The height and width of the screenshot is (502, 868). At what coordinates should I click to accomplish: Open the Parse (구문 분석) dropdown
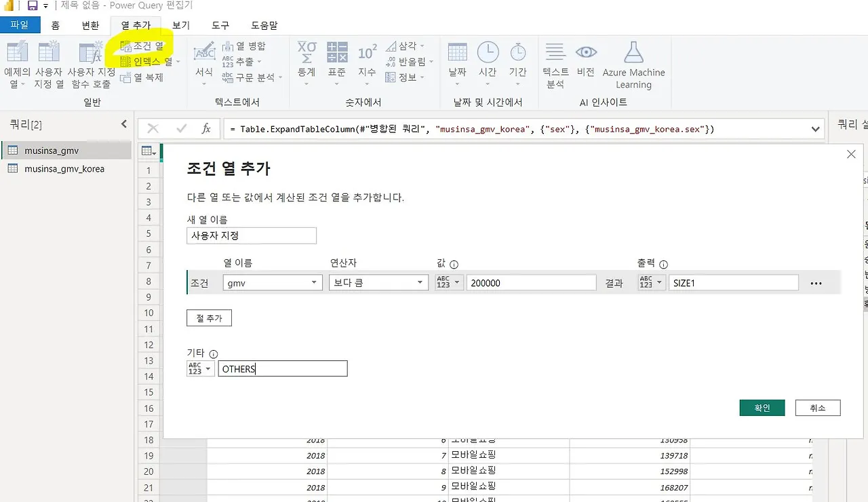(253, 77)
